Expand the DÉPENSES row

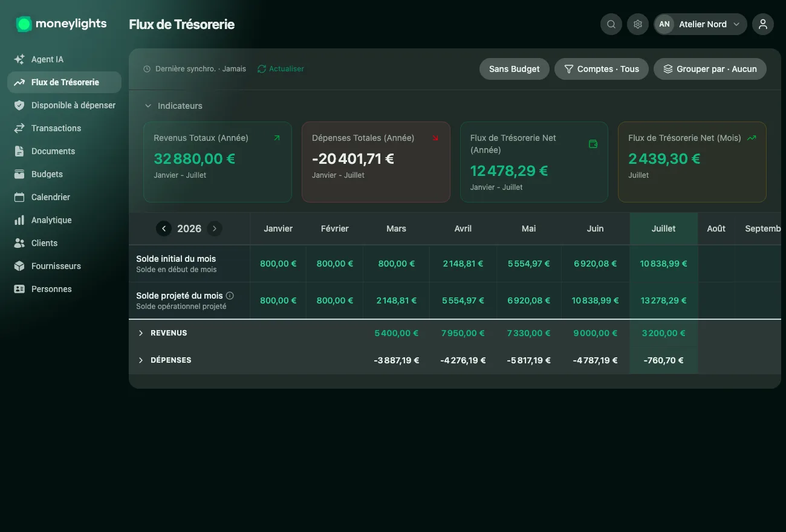tap(141, 360)
